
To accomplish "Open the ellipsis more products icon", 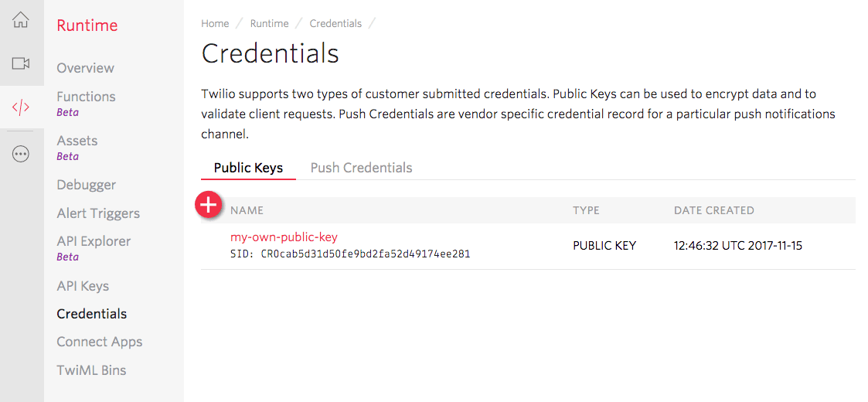I will (21, 155).
